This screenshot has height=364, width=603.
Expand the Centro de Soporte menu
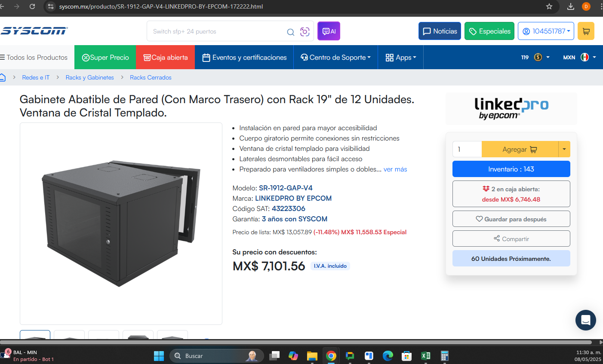335,57
